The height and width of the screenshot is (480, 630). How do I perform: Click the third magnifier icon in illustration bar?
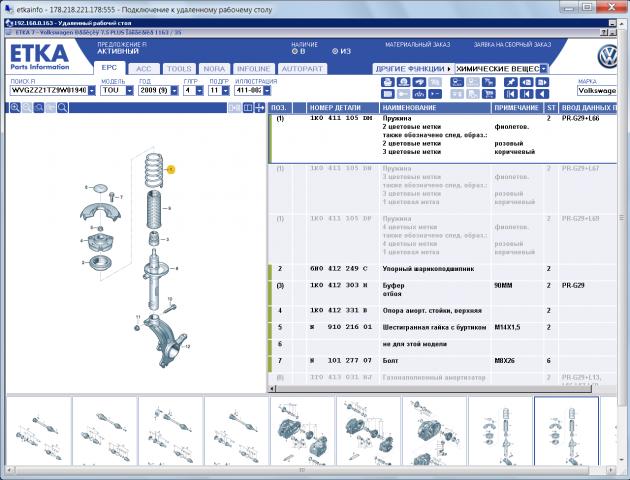pos(39,108)
